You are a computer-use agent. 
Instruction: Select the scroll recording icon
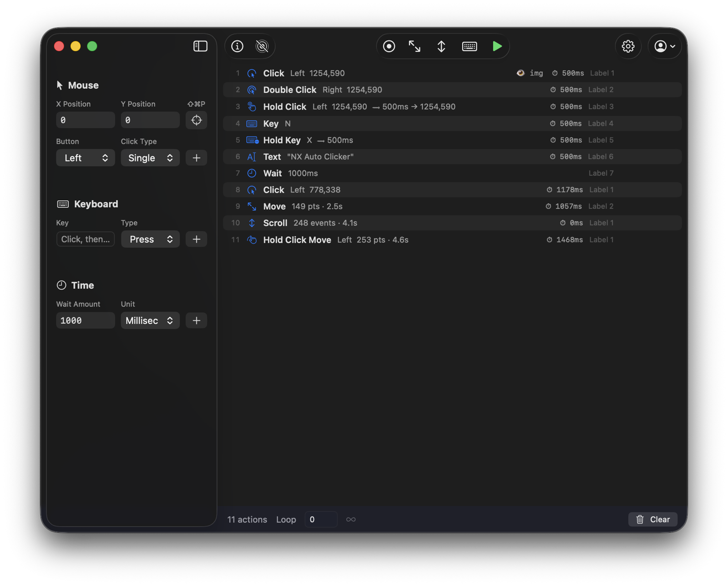[441, 46]
